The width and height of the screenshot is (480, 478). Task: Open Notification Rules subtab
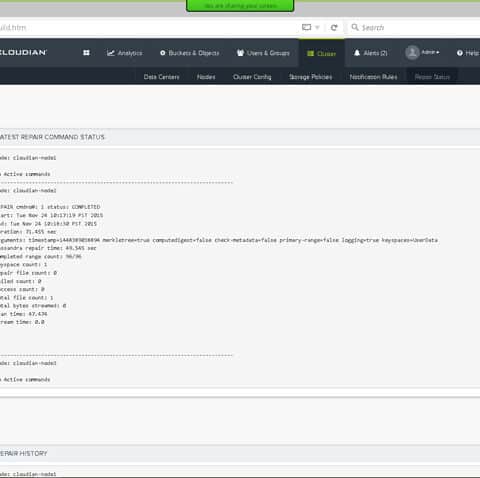coord(373,77)
